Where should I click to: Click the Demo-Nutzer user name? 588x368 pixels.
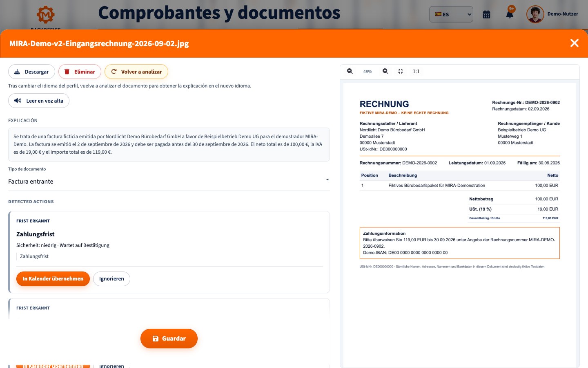(563, 14)
